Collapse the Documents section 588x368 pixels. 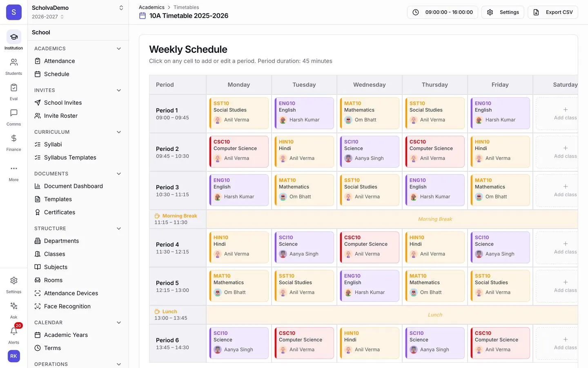(119, 174)
